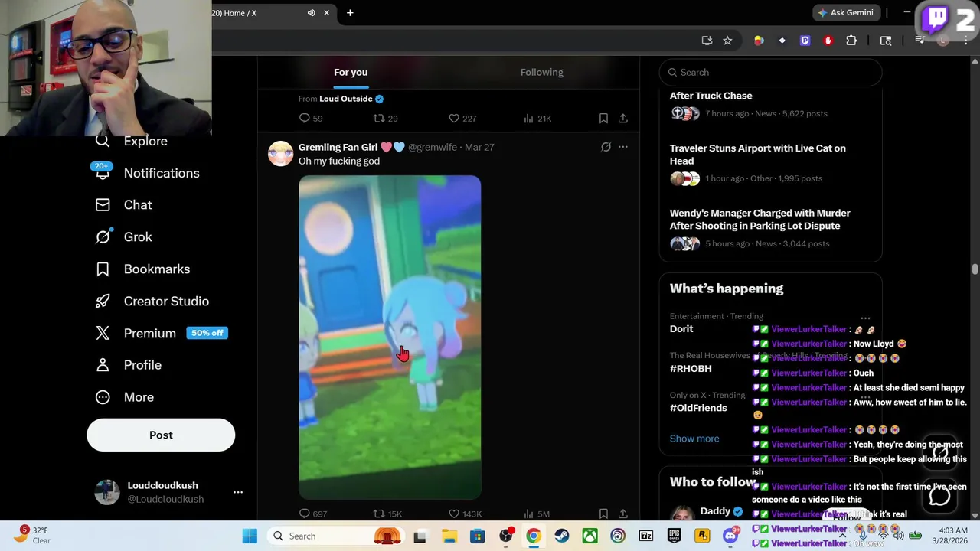Open the Windows Start menu

(x=250, y=536)
